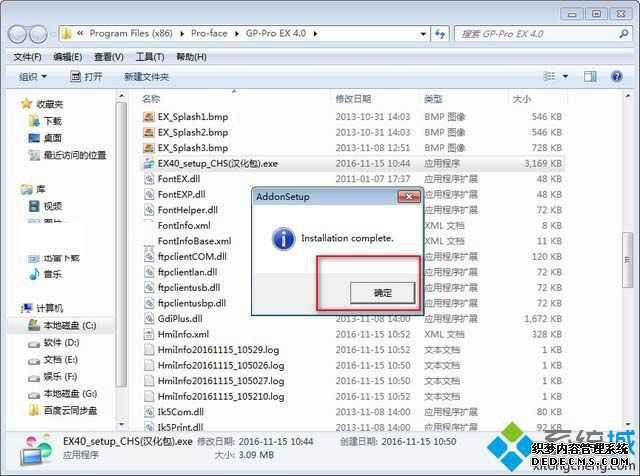The height and width of the screenshot is (476, 640).
Task: Click GdiPlus.dll file icon
Action: pyautogui.click(x=149, y=318)
